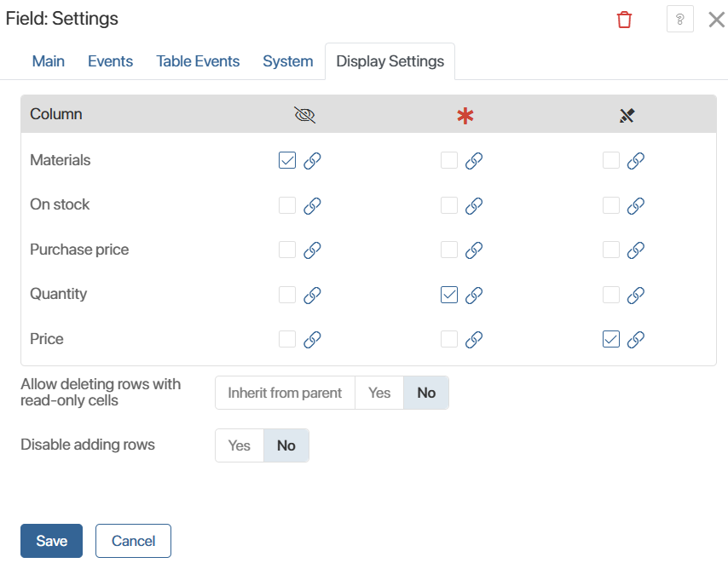The height and width of the screenshot is (563, 728).
Task: Check the On stock hidden checkbox
Action: coord(287,205)
